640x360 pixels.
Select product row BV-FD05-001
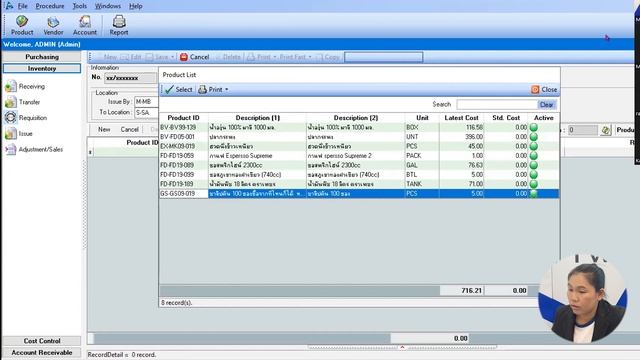click(x=359, y=137)
